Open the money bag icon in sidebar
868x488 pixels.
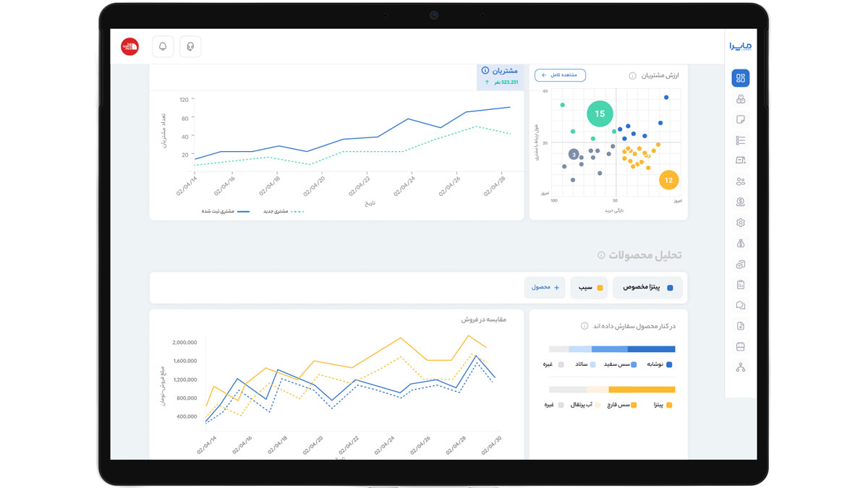[x=740, y=244]
